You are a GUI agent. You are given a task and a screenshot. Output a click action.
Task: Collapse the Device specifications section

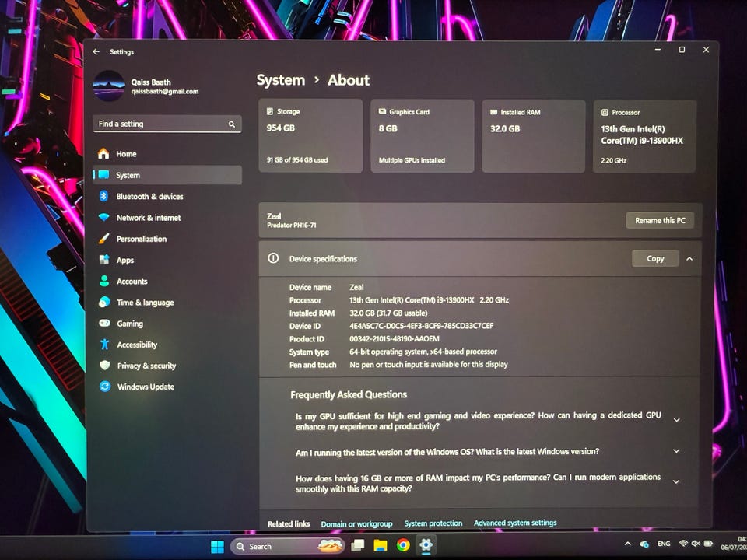pos(689,259)
